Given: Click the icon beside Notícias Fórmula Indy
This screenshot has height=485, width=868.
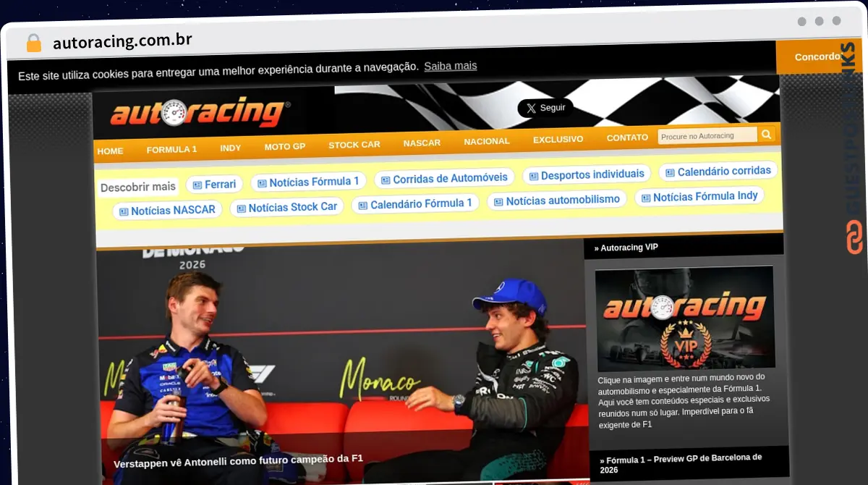Looking at the screenshot, I should click(x=646, y=198).
